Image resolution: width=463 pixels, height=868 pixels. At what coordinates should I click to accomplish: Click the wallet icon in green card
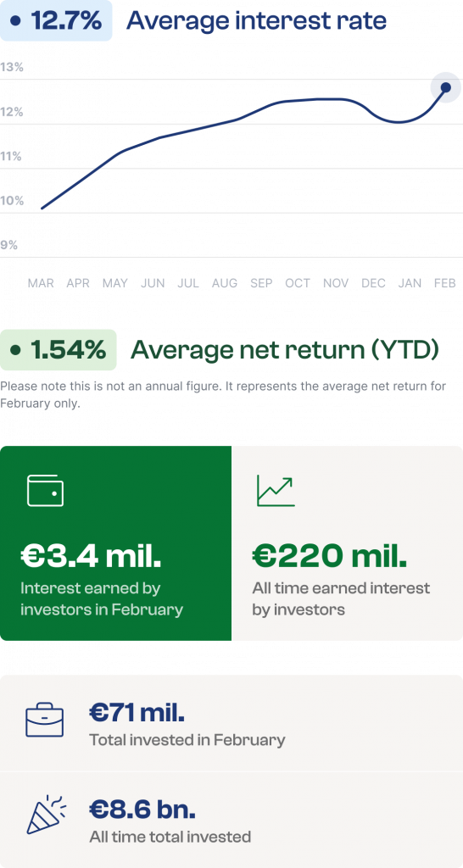coord(46,491)
